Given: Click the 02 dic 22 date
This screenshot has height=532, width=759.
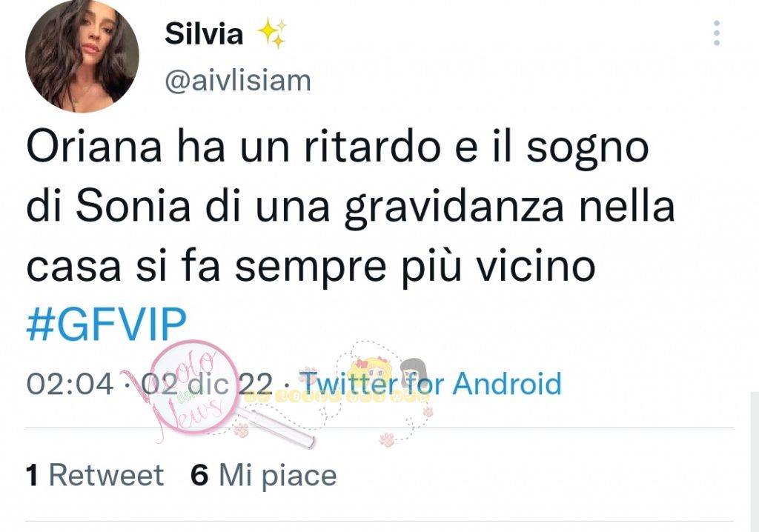Looking at the screenshot, I should point(208,384).
